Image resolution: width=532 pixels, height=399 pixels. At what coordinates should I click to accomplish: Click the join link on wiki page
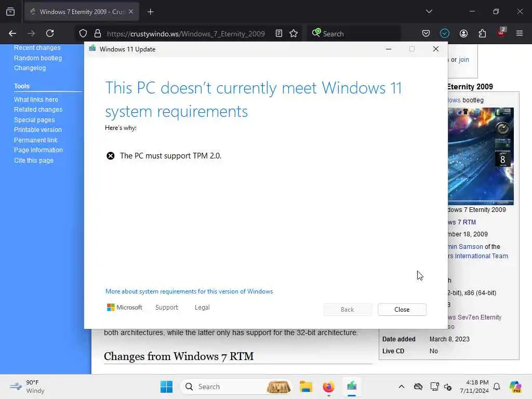(x=464, y=60)
